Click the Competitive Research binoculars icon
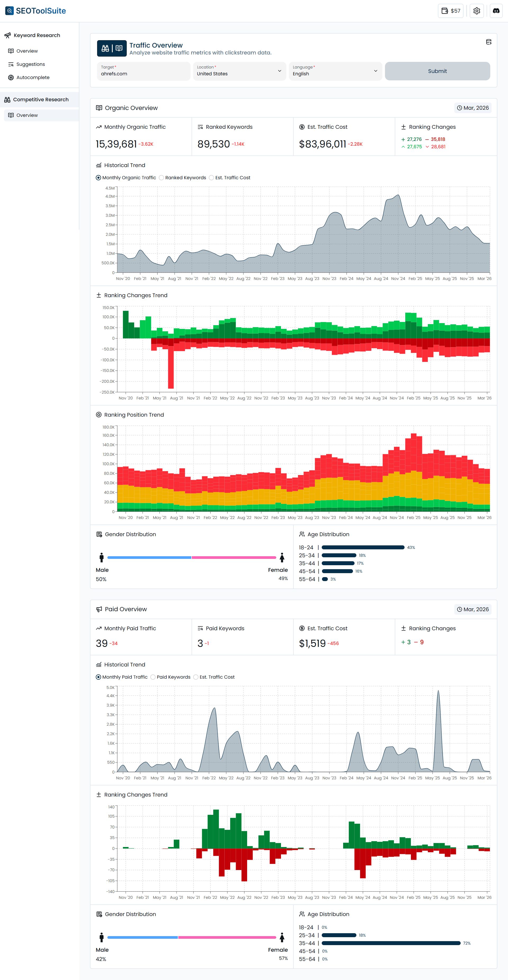The image size is (508, 980). point(8,99)
